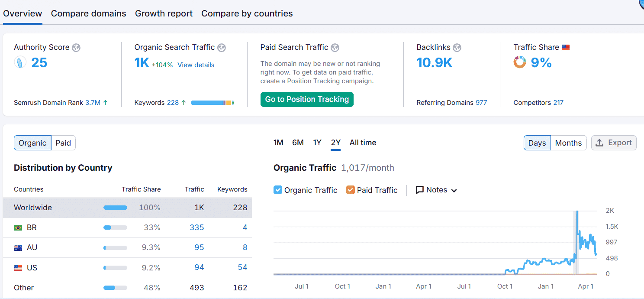The width and height of the screenshot is (644, 299).
Task: Click the Australia flag icon in AU row
Action: tap(18, 248)
